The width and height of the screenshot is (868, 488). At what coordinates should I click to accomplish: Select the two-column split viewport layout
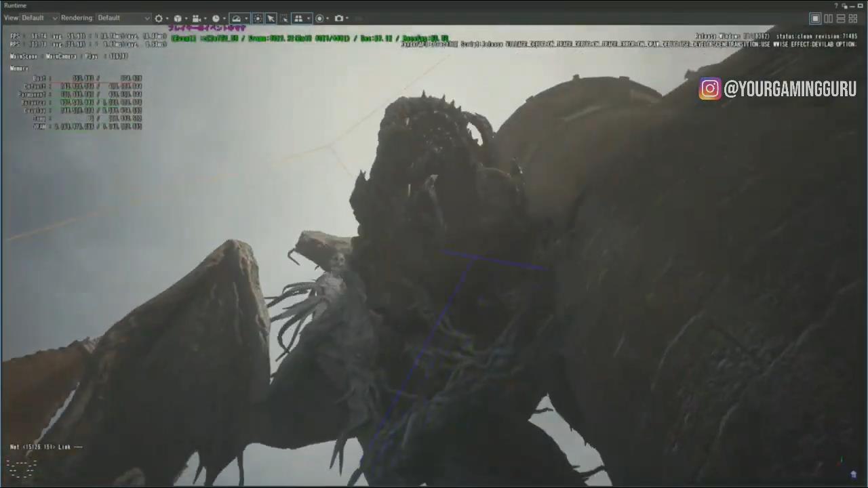[828, 19]
